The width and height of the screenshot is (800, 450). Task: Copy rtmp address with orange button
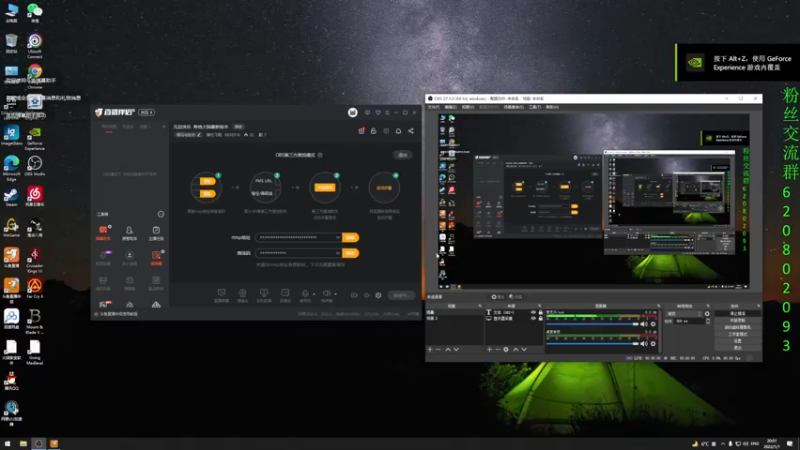(351, 237)
